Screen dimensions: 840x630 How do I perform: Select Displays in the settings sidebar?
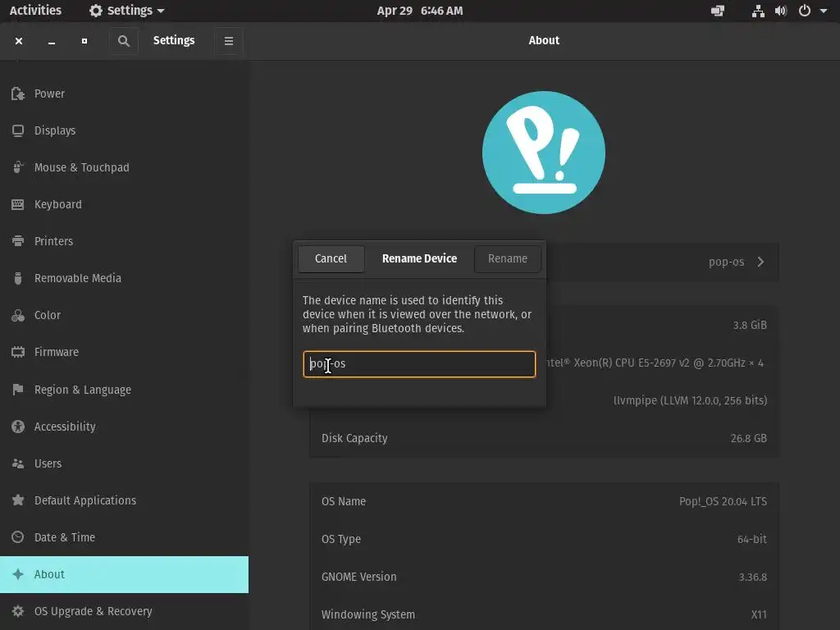tap(125, 130)
